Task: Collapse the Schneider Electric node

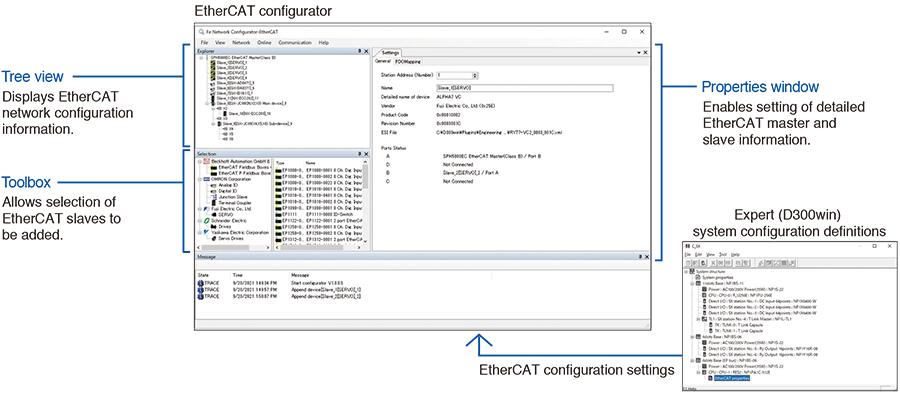Action: [199, 220]
